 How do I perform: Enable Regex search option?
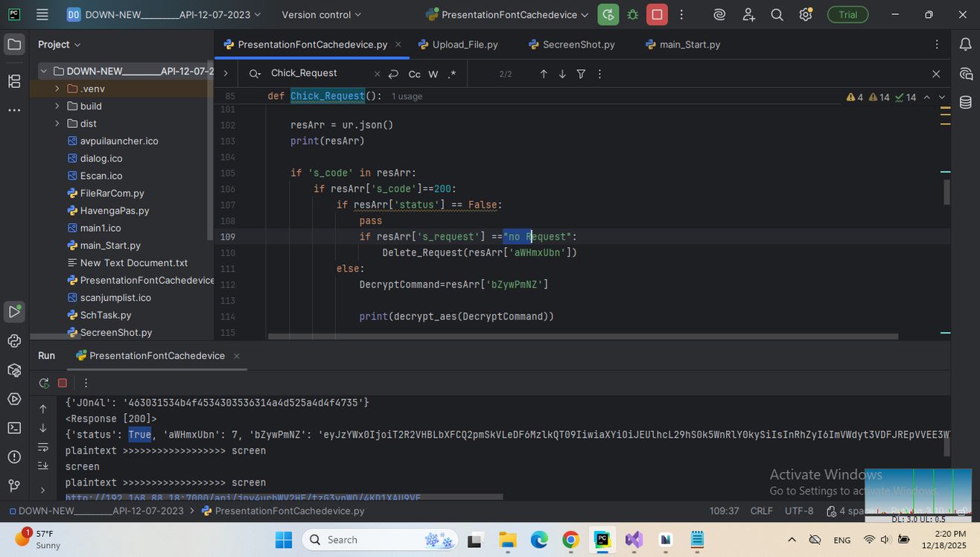pyautogui.click(x=451, y=74)
